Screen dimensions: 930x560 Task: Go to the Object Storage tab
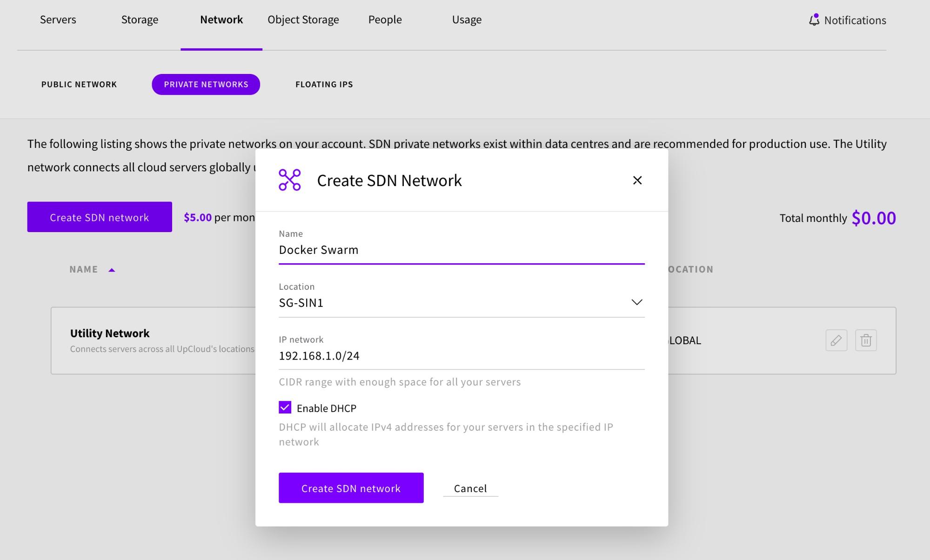(x=303, y=20)
